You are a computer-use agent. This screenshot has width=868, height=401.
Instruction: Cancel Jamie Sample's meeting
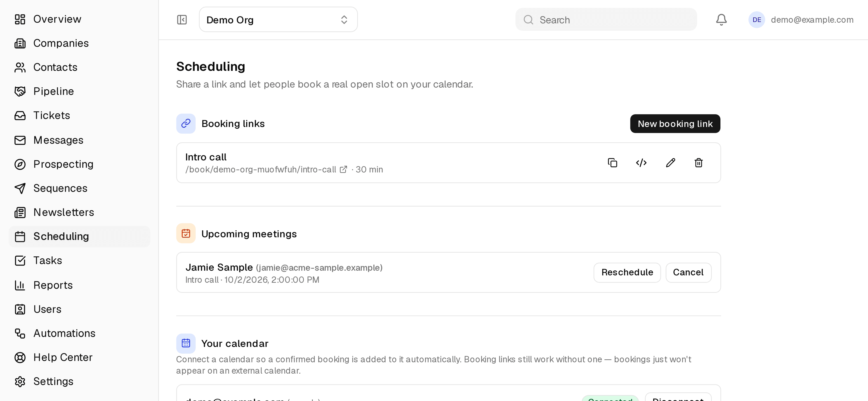[688, 272]
